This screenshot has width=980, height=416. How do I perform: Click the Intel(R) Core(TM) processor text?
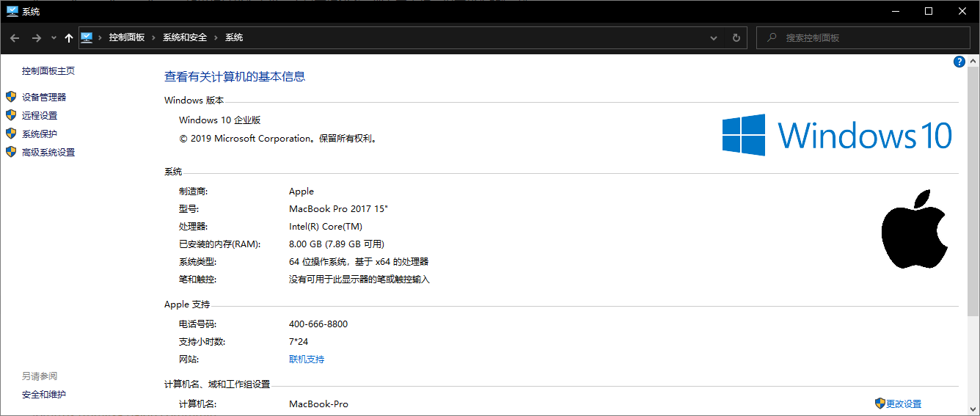click(326, 227)
